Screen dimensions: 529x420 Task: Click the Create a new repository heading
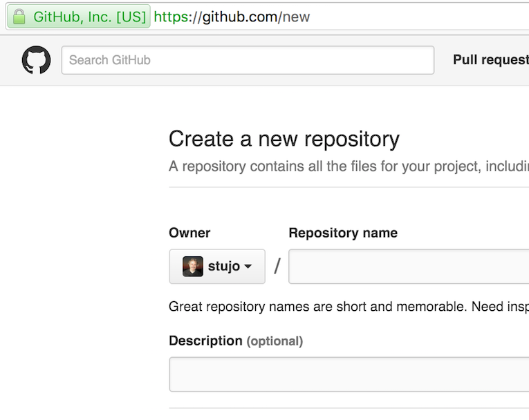coord(284,139)
